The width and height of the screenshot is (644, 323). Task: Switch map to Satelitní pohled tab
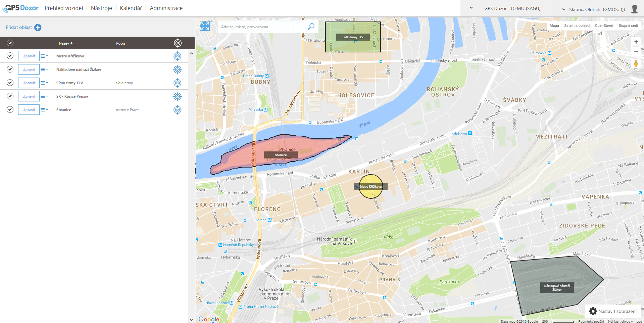577,26
